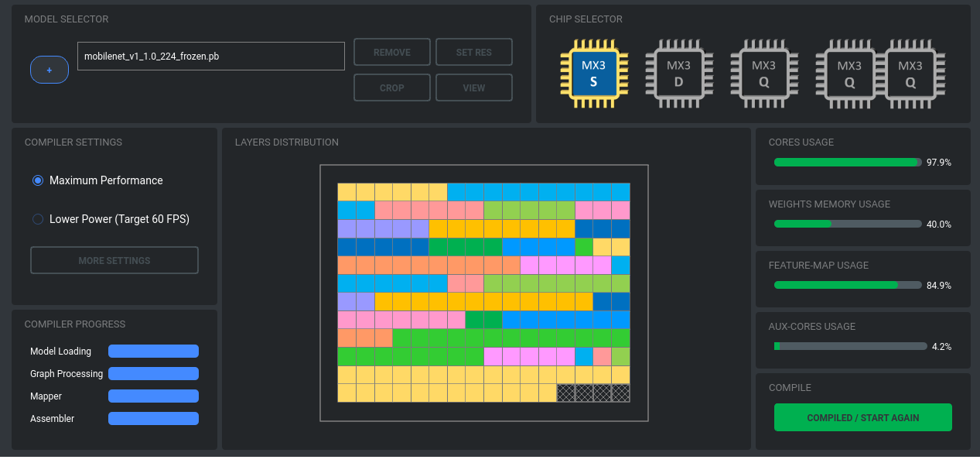Image resolution: width=980 pixels, height=463 pixels.
Task: Pick the dual MX3 Q chip pair
Action: 879,74
